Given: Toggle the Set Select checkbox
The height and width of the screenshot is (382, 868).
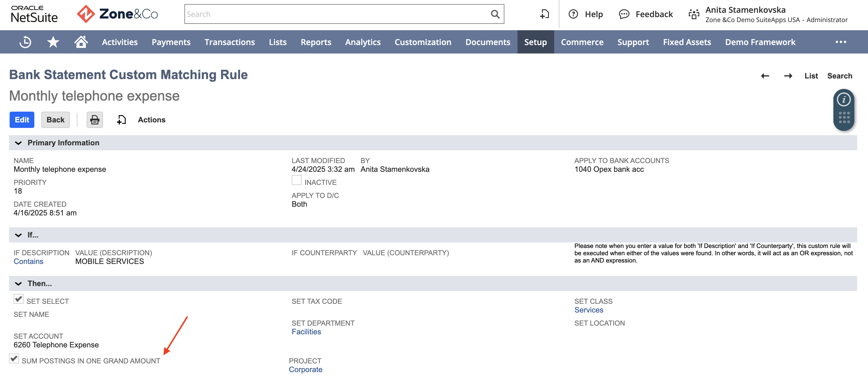Looking at the screenshot, I should tap(19, 299).
